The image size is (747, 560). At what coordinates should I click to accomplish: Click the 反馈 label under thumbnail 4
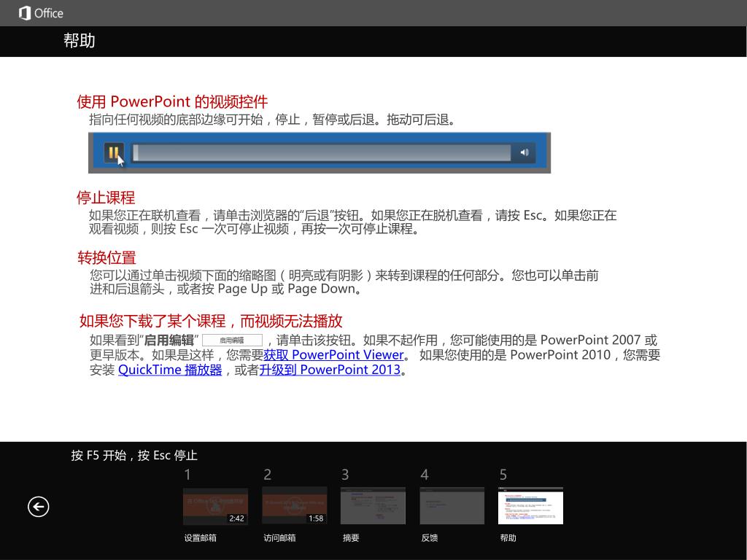click(x=429, y=537)
